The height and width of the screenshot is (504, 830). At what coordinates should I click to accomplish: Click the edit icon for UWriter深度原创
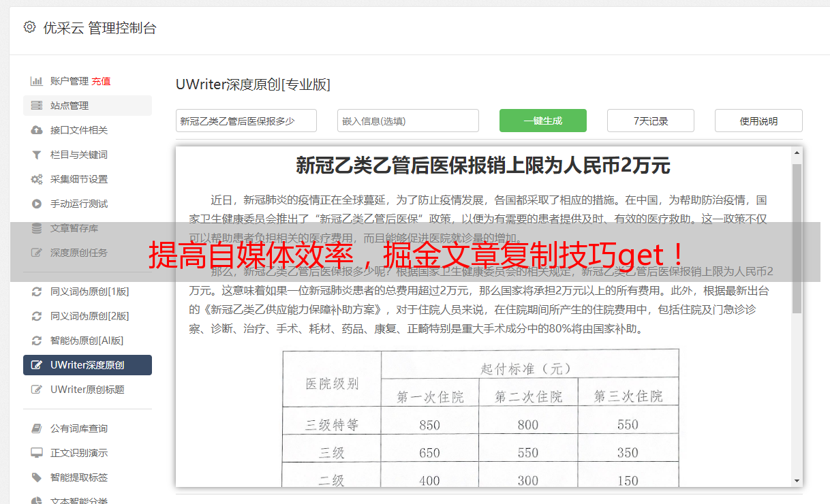click(x=37, y=365)
